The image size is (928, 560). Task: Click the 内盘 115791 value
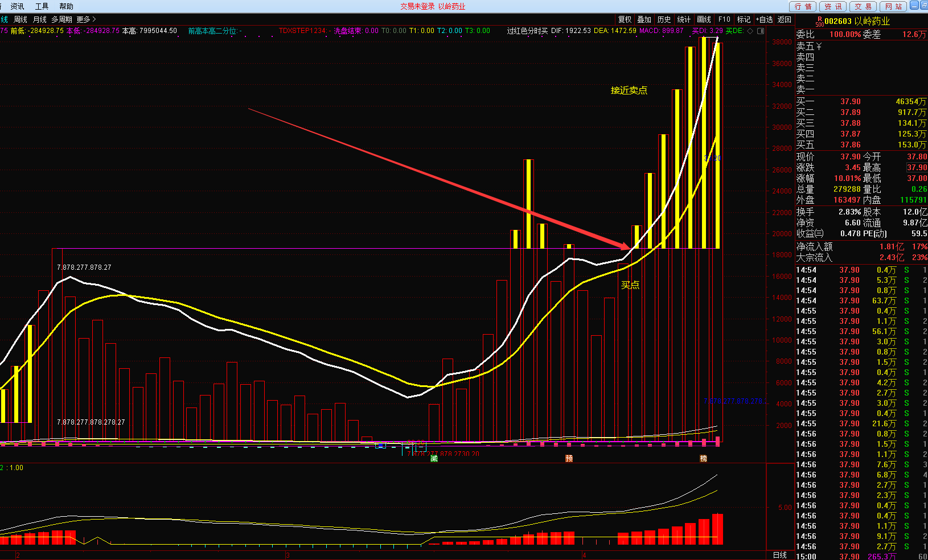point(913,200)
